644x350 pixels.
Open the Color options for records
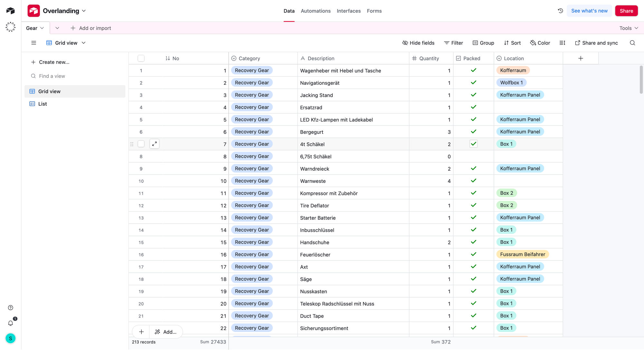(540, 43)
